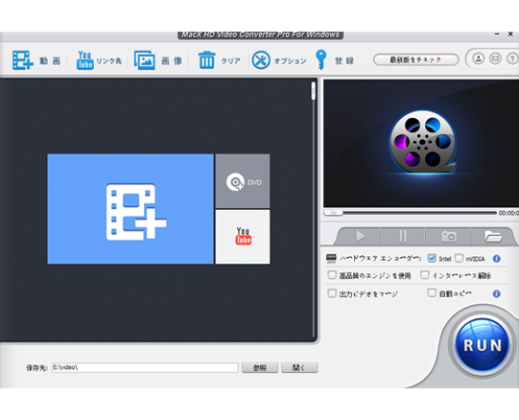Click the クリア trash can icon
The height and width of the screenshot is (420, 519).
pos(207,59)
